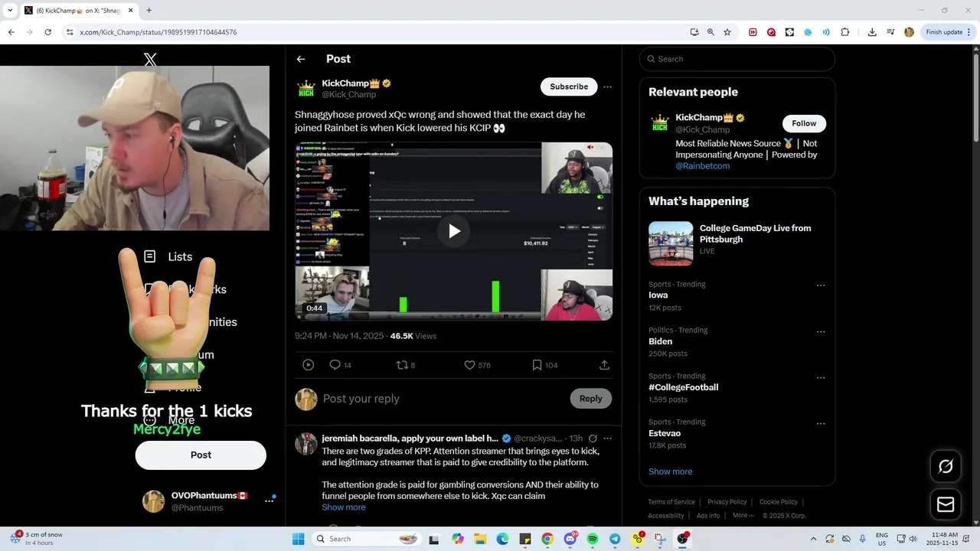Open Grok icon on jeremiah bacarella reply

tap(593, 439)
